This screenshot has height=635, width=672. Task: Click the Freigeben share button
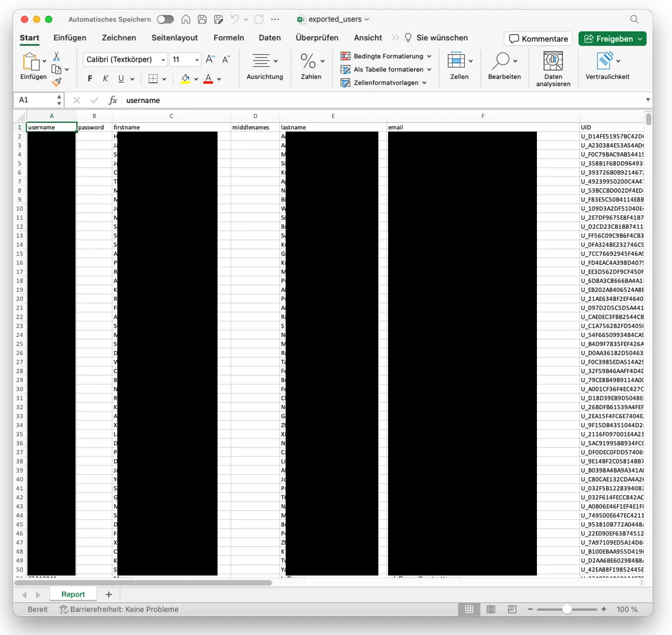tap(612, 39)
